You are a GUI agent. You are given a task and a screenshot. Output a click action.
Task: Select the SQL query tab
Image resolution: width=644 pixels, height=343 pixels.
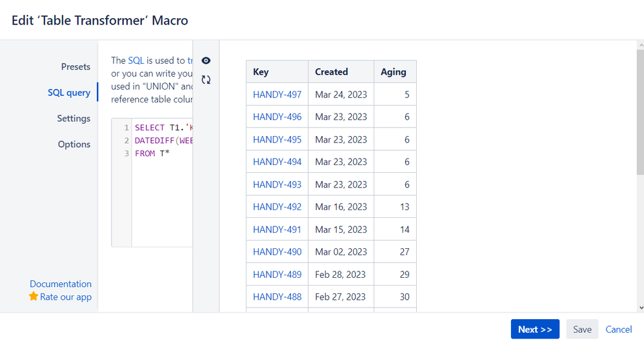[x=69, y=92]
